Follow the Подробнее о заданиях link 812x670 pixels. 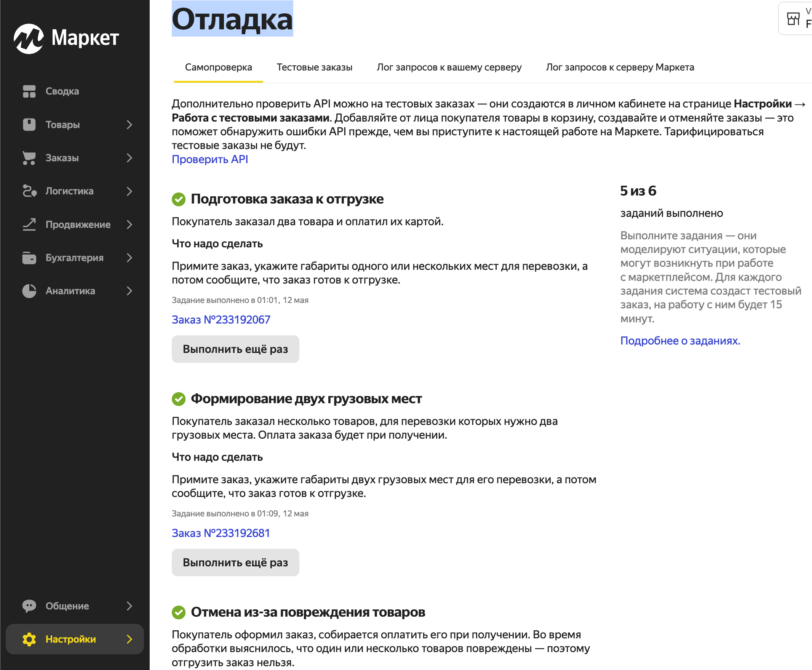(681, 341)
